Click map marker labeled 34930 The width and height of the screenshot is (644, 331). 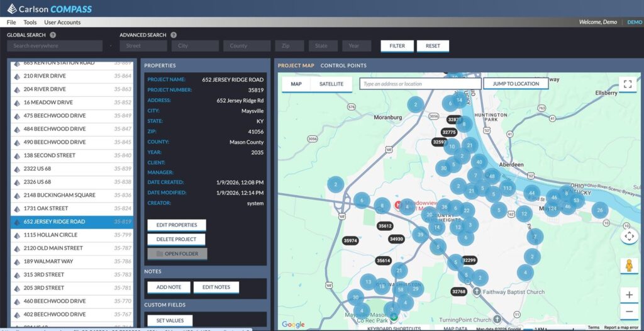click(396, 239)
